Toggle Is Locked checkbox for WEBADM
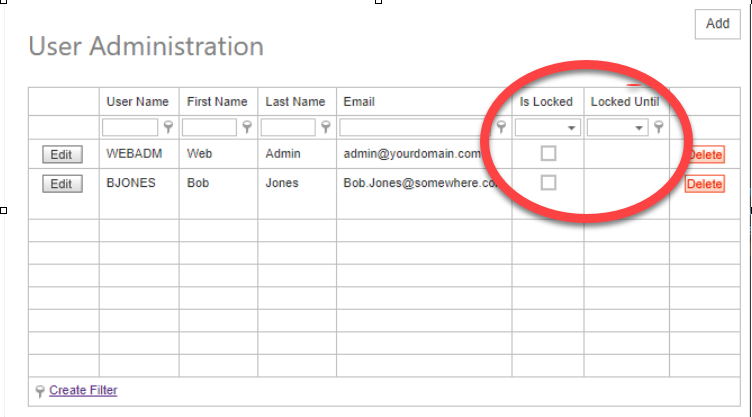752x417 pixels. click(548, 154)
